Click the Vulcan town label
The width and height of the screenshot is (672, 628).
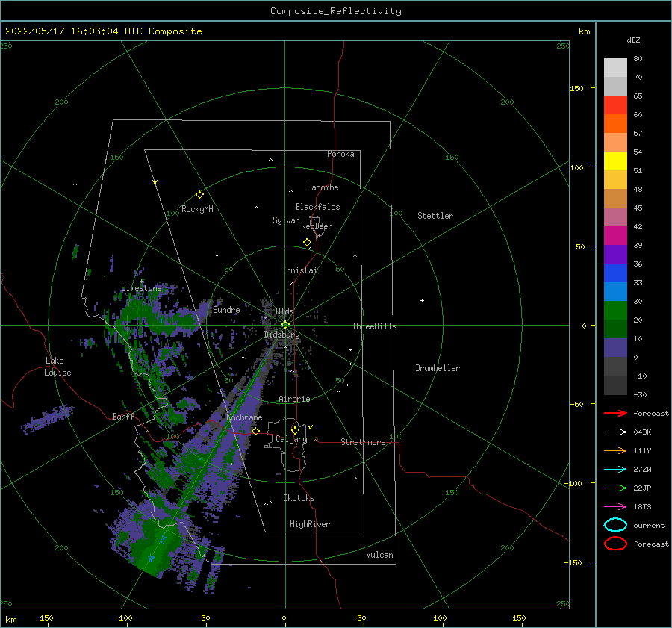379,555
